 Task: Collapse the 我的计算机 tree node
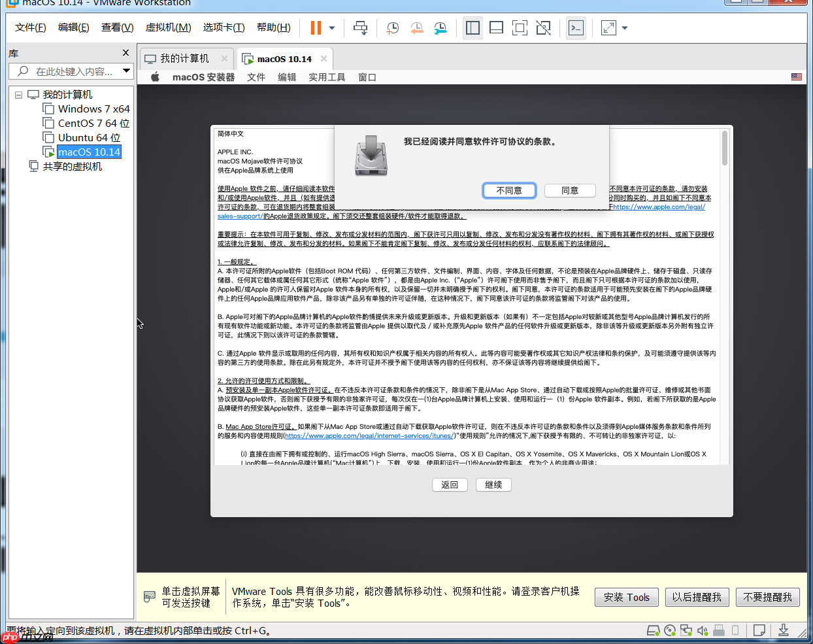click(x=19, y=93)
